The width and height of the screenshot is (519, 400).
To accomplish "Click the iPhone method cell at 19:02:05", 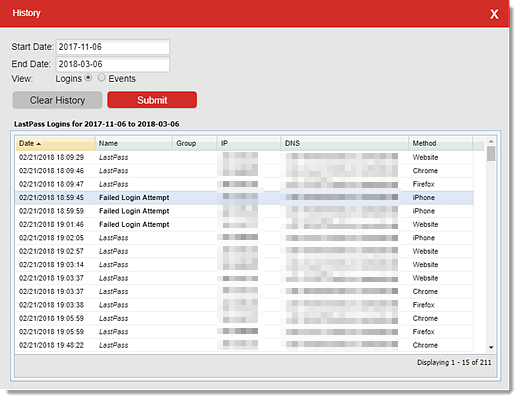I will pyautogui.click(x=423, y=238).
